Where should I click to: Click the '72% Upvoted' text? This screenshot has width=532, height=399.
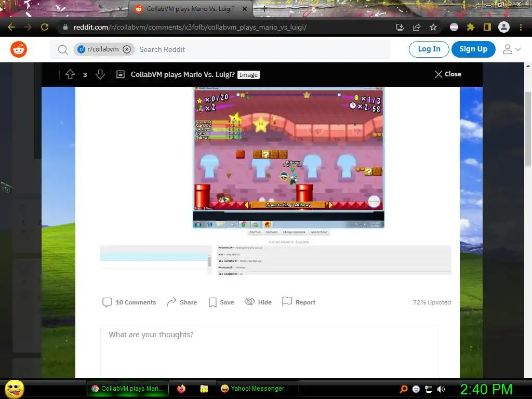click(432, 302)
